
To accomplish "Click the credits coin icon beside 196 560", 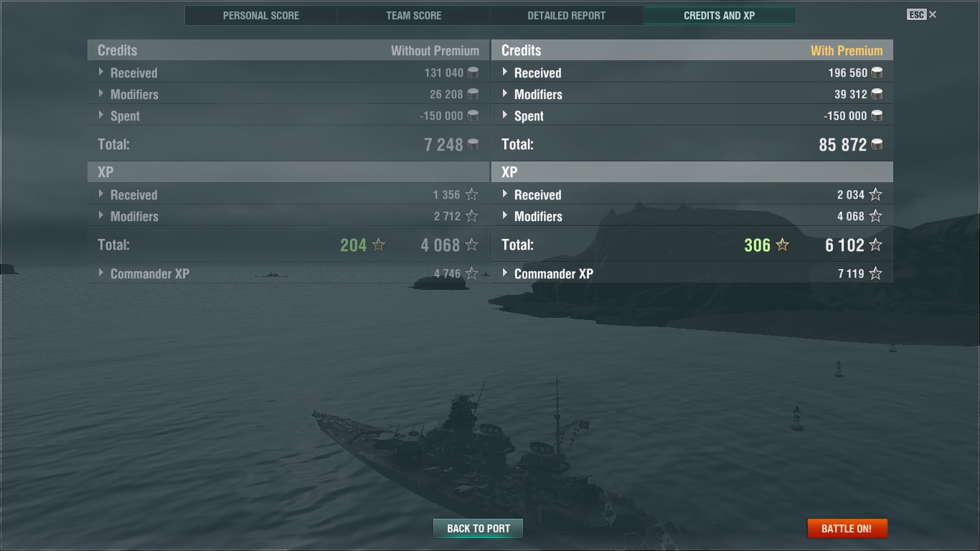I will click(x=876, y=72).
